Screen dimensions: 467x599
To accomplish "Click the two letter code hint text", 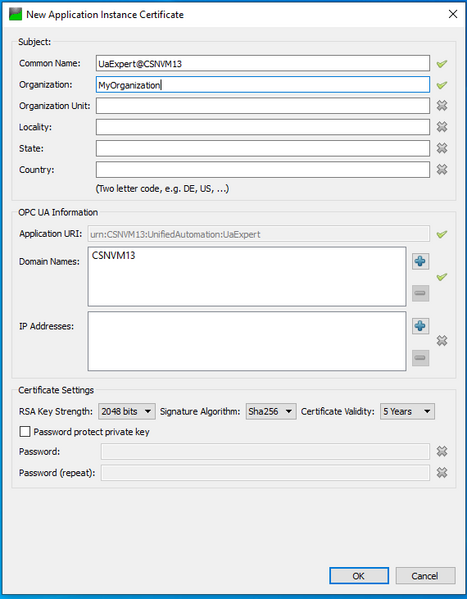I will [x=162, y=189].
